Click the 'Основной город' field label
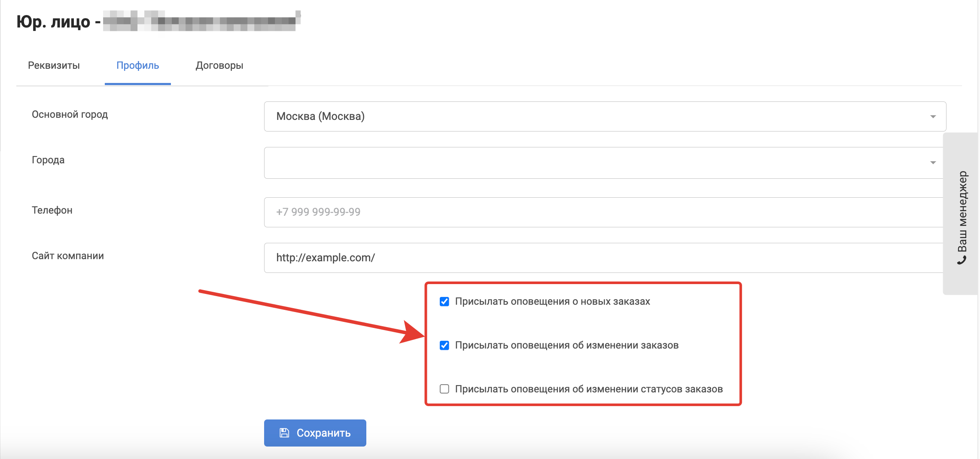 (70, 114)
